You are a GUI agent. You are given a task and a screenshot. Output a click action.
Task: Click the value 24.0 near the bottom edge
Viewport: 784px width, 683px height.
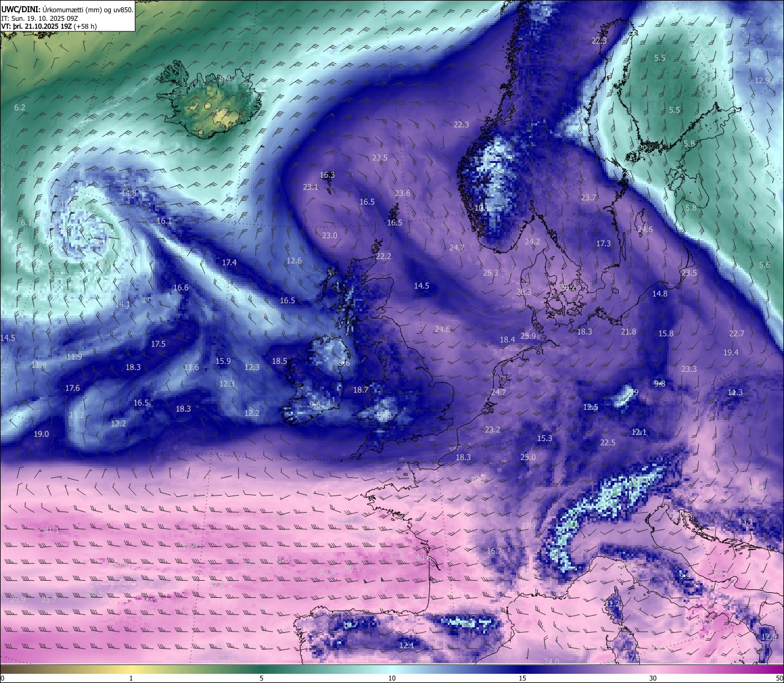click(x=551, y=661)
